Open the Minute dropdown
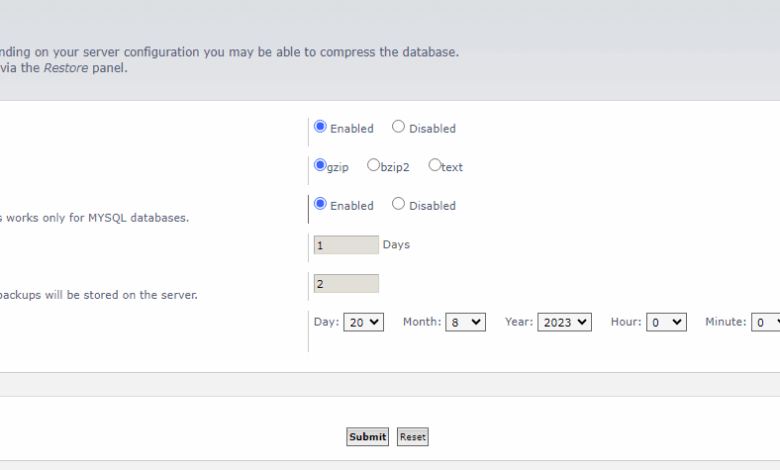The width and height of the screenshot is (780, 470). pos(766,322)
